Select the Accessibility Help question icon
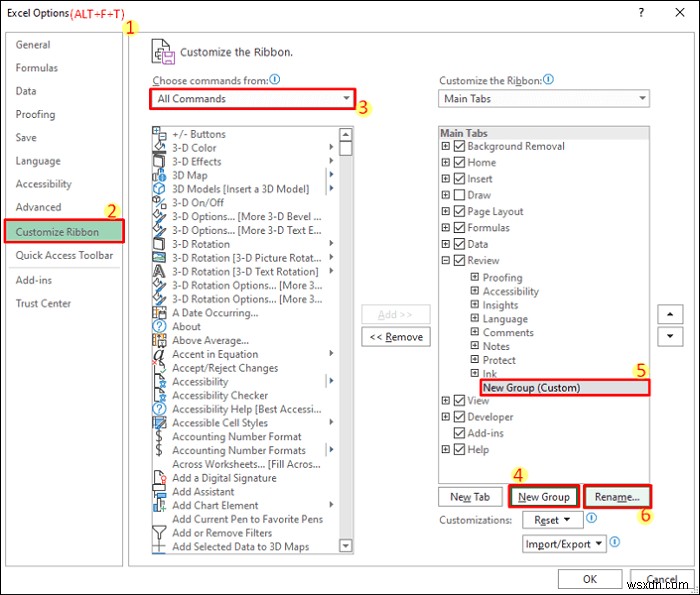This screenshot has width=700, height=595. [159, 409]
